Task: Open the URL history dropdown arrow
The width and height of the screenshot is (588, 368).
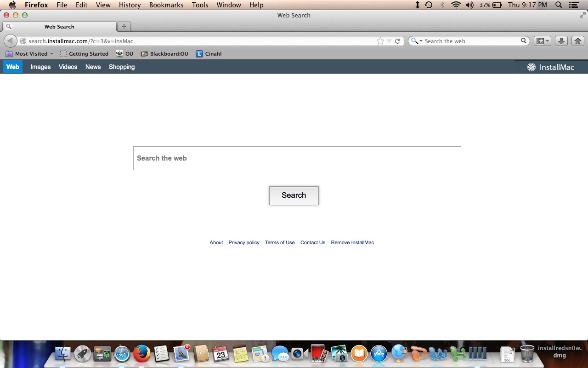Action: [x=389, y=41]
